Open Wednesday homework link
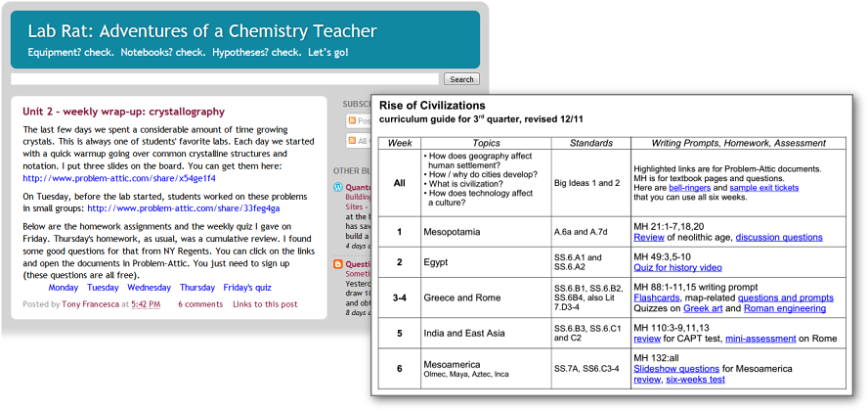This screenshot has height=411, width=868. 149,288
